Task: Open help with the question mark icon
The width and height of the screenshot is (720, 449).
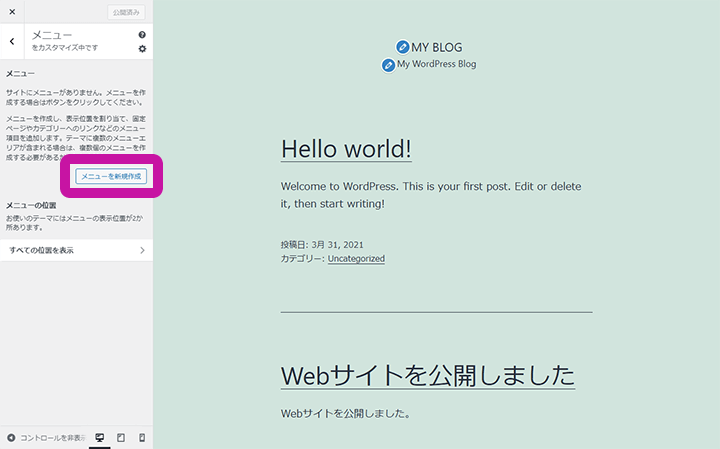Action: coord(142,35)
